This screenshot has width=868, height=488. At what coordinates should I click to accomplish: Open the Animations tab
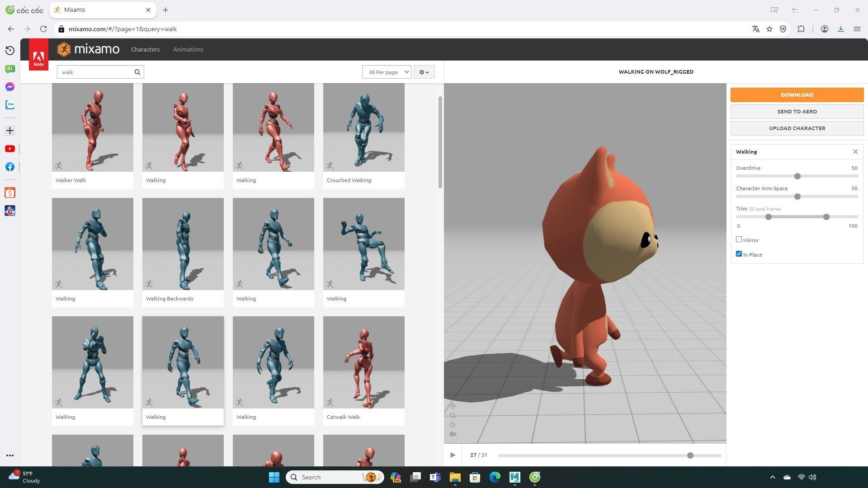[188, 49]
